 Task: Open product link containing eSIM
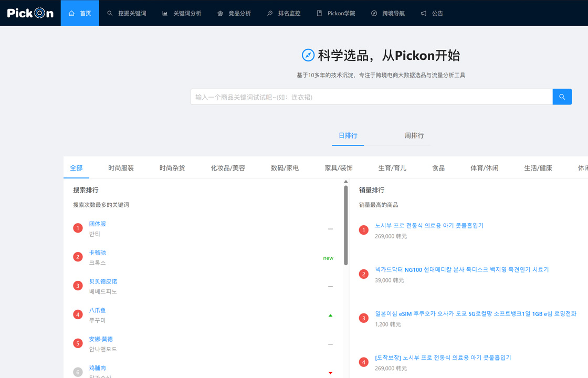[x=476, y=314]
